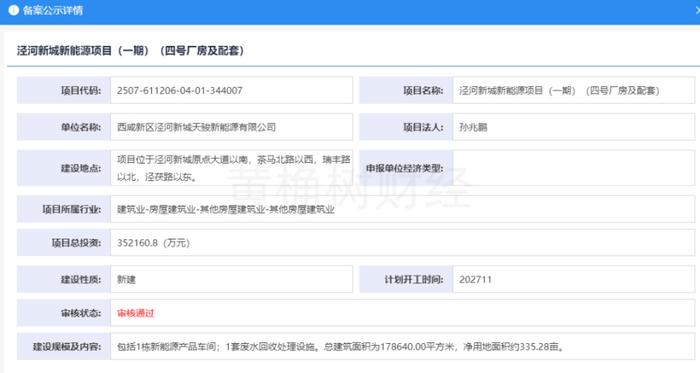Viewport: 700px width, 373px height.
Task: Click the 项目法人 field showing 孙兆鹏
Action: pyautogui.click(x=574, y=127)
